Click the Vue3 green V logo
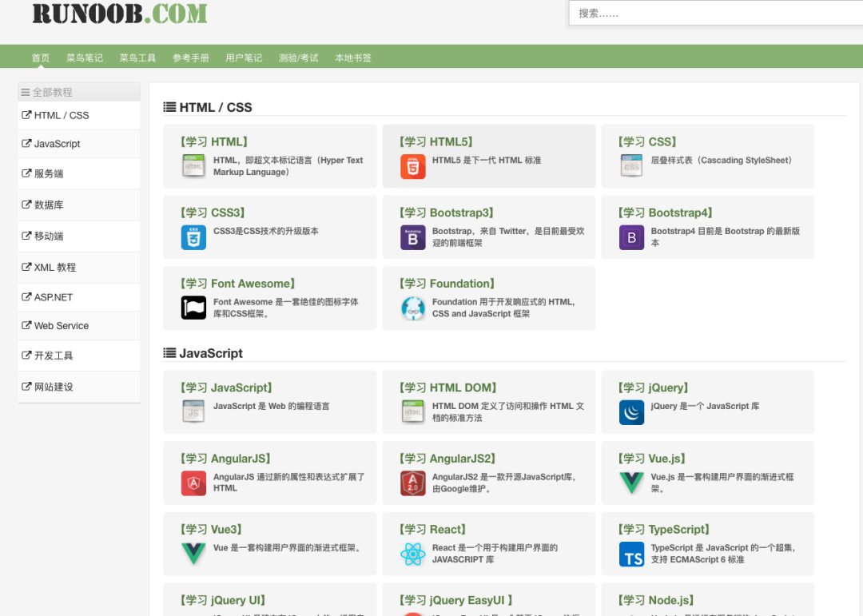This screenshot has height=616, width=863. coord(193,553)
